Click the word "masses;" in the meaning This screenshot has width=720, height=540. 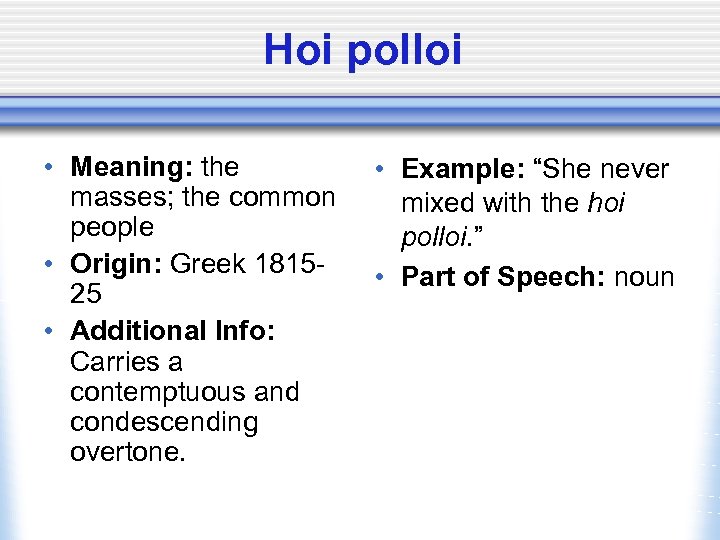(x=116, y=197)
